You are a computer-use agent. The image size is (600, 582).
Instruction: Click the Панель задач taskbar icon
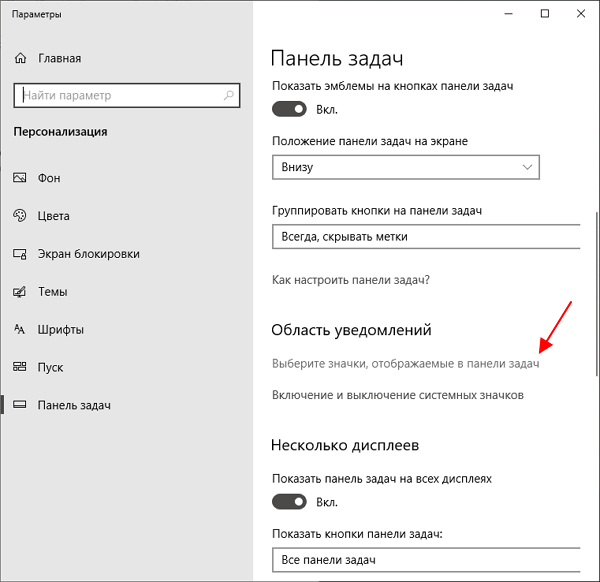pyautogui.click(x=20, y=404)
